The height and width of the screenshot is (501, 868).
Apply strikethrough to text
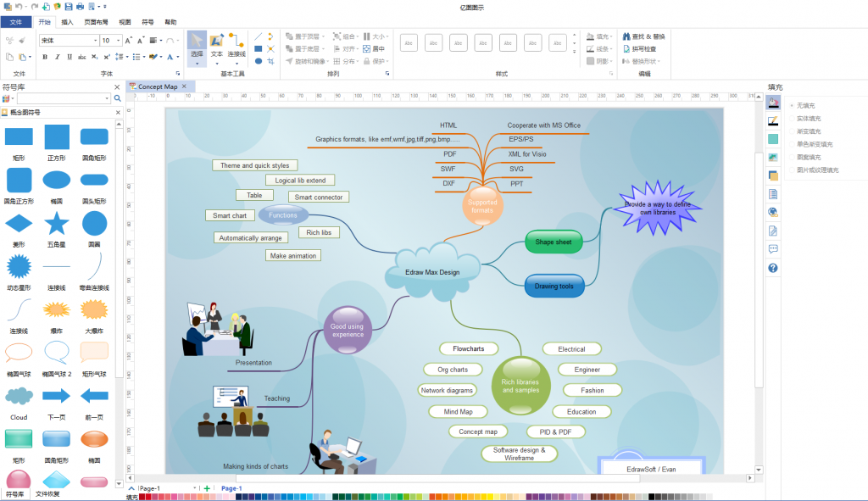82,57
